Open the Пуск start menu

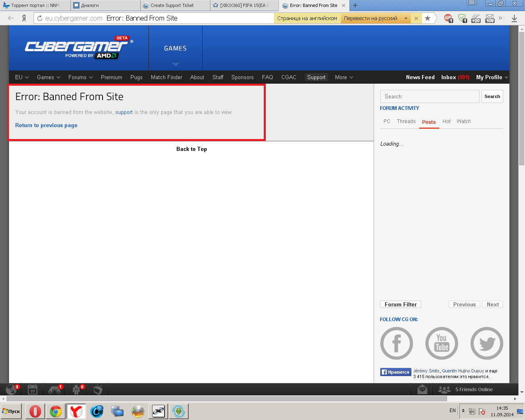coord(11,411)
